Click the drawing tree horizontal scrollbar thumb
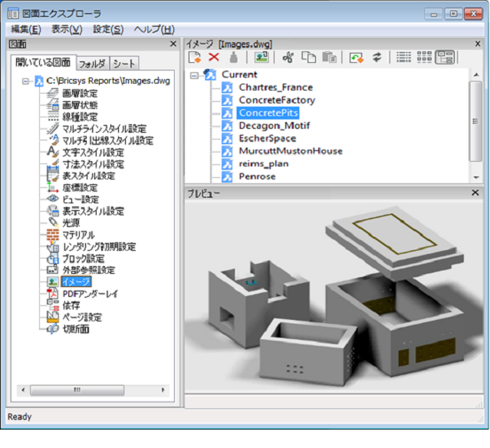Image resolution: width=490 pixels, height=448 pixels. click(77, 390)
